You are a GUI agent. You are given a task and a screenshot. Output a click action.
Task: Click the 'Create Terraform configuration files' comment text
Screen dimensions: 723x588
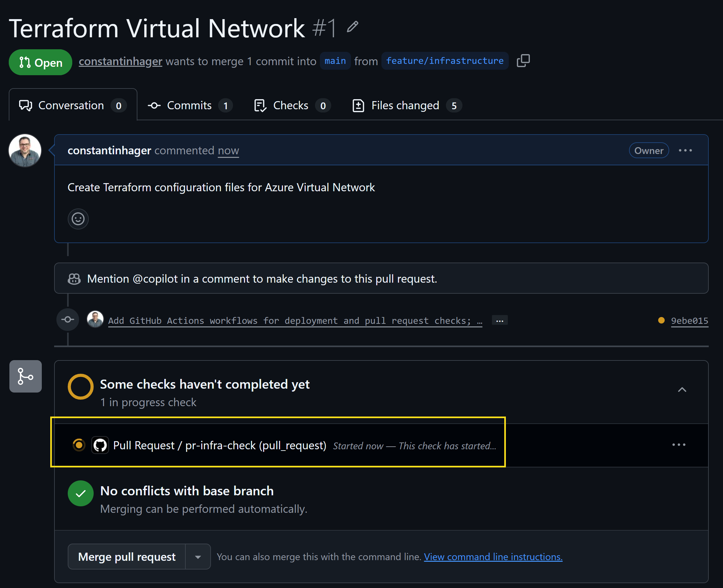pyautogui.click(x=221, y=187)
